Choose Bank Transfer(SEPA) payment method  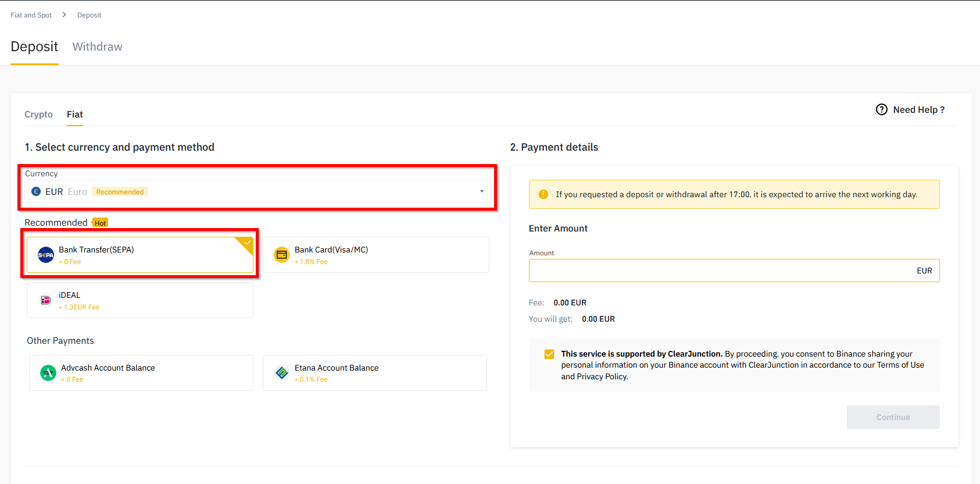pos(140,255)
